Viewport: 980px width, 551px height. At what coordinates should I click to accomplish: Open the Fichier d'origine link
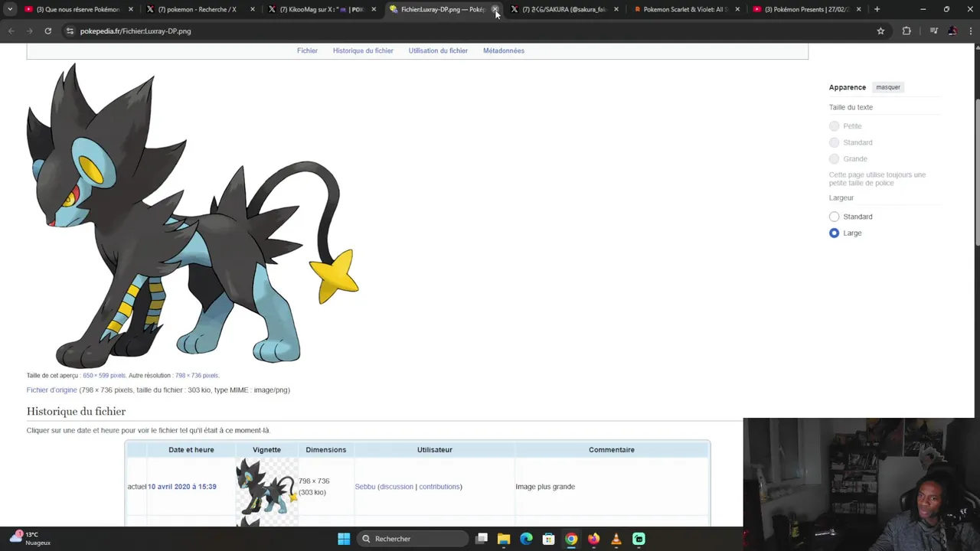52,390
